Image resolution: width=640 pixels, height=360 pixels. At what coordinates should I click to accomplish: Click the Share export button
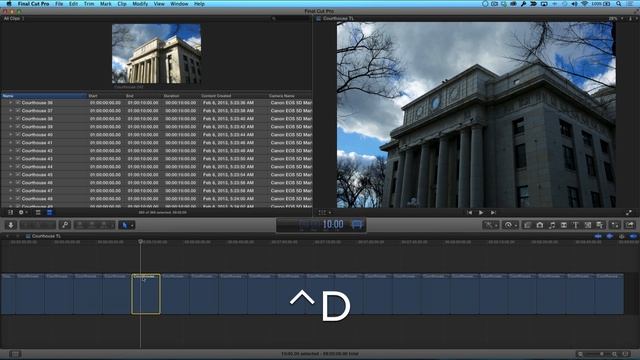click(x=630, y=225)
